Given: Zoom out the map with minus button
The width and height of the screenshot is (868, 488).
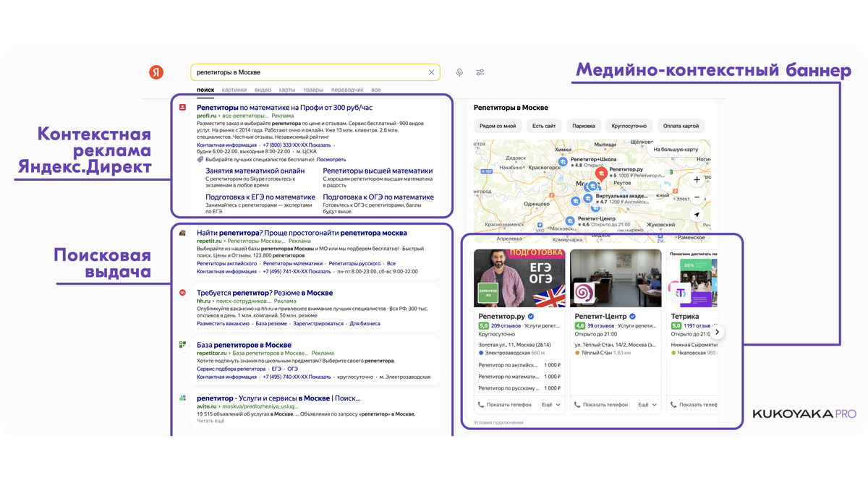Looking at the screenshot, I should 697,197.
